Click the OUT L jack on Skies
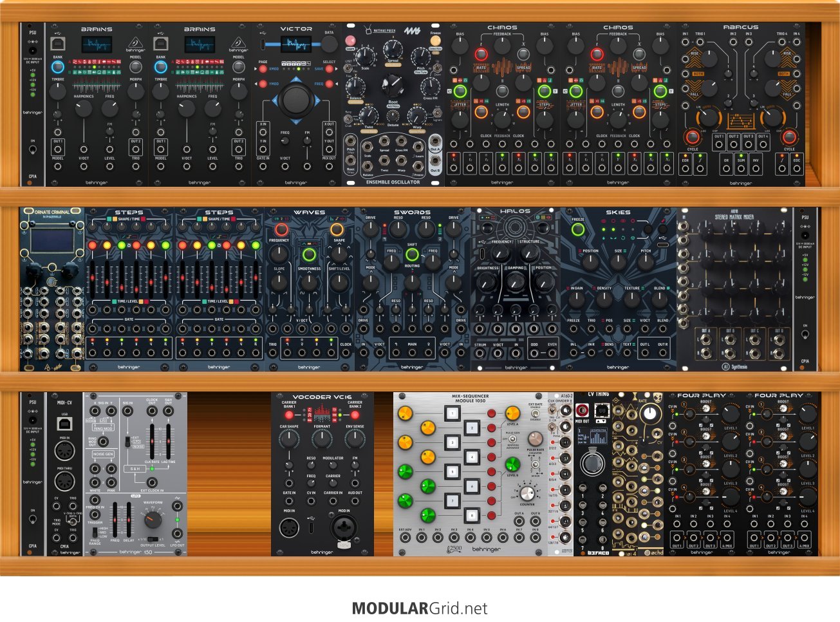Image resolution: width=840 pixels, height=622 pixels. pos(646,353)
